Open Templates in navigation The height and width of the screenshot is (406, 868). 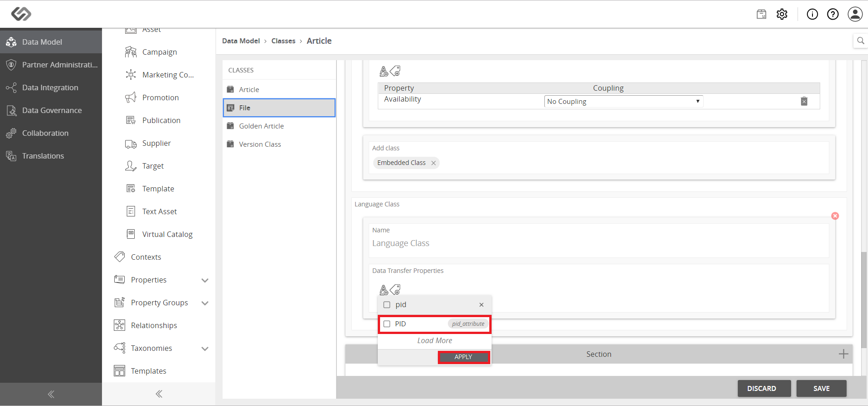click(x=159, y=371)
